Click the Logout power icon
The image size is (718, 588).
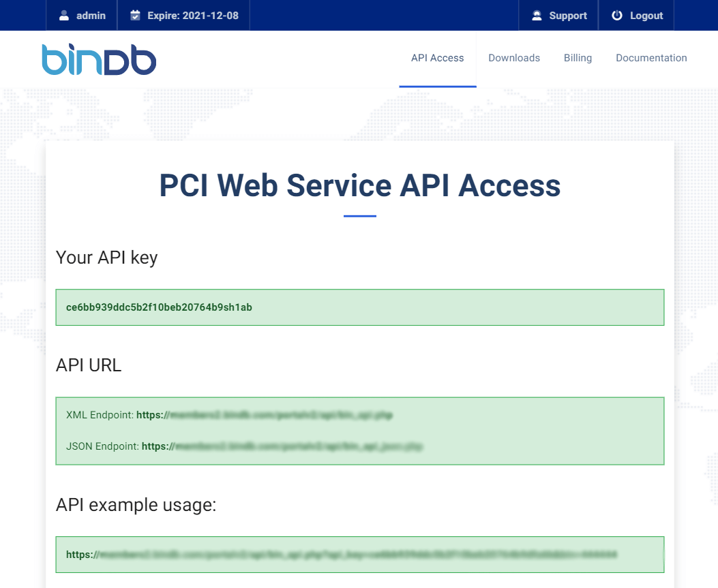pos(617,16)
